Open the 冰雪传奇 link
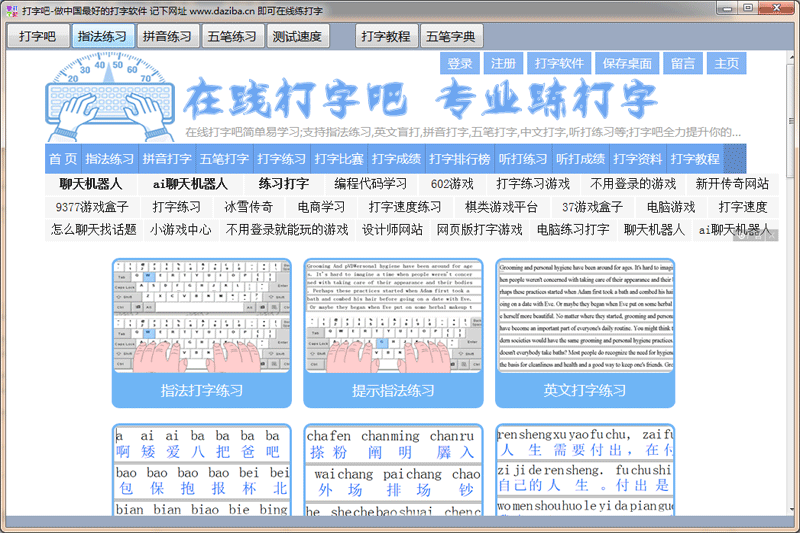This screenshot has height=533, width=800. click(x=249, y=207)
